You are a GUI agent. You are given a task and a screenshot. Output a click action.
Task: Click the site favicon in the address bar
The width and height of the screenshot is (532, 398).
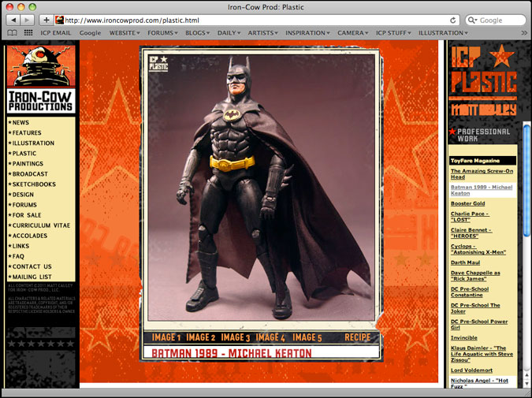pos(59,20)
